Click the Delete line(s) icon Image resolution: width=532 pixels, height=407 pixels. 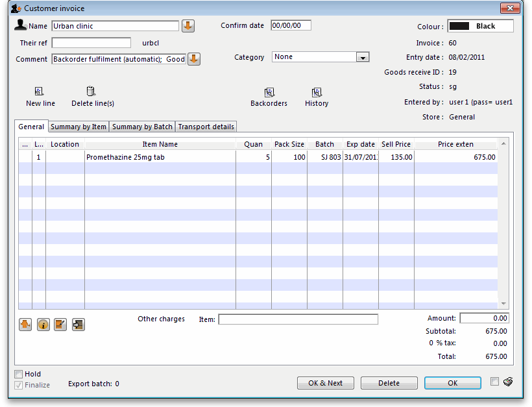[91, 92]
